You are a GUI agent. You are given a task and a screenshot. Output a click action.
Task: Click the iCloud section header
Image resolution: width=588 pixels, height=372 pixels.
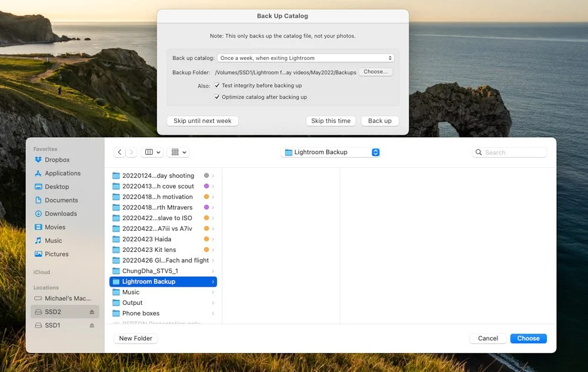(42, 272)
